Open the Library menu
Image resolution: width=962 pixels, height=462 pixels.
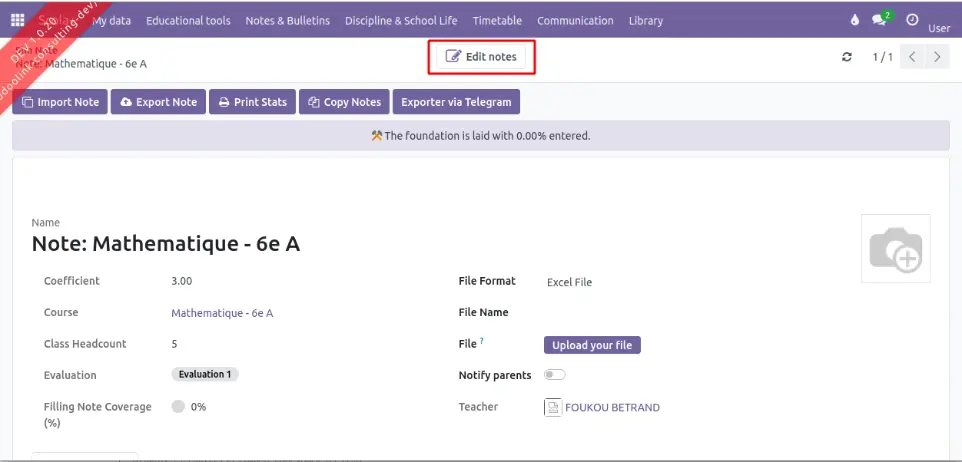tap(646, 20)
